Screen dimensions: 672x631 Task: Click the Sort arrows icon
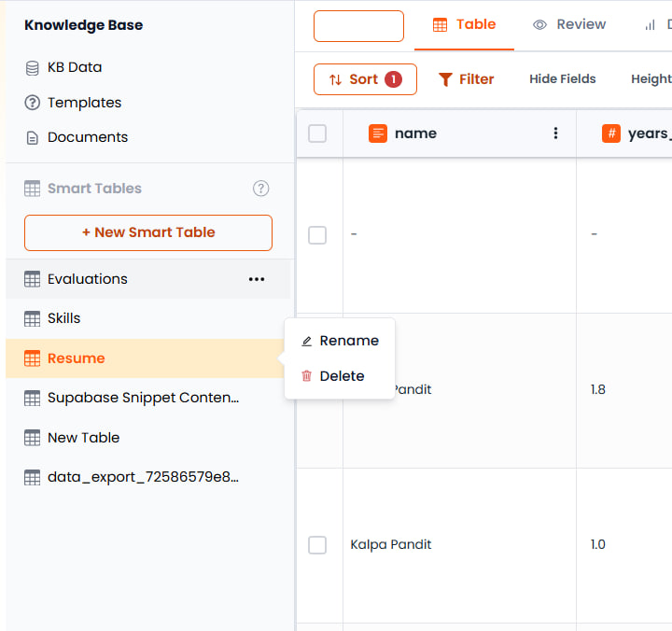pos(335,79)
